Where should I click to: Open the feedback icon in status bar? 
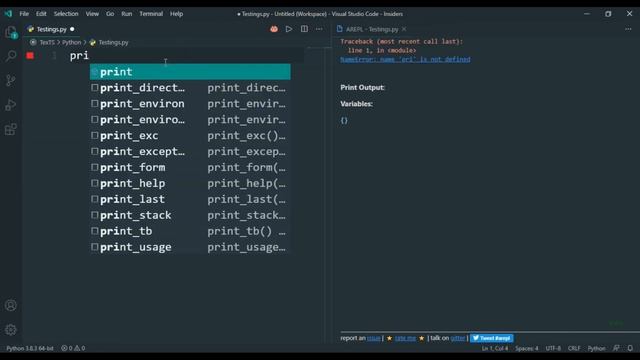(616, 348)
